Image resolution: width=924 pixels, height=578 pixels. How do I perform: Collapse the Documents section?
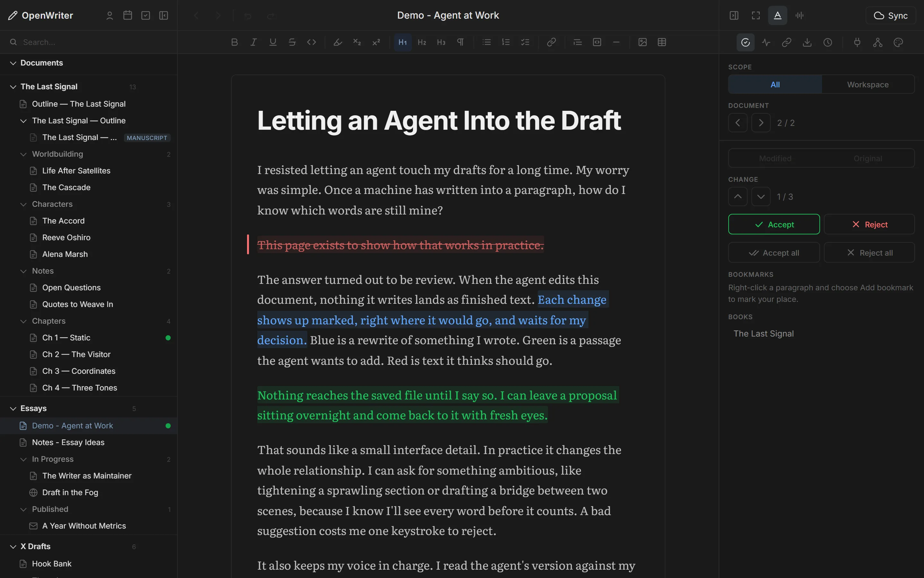tap(13, 63)
